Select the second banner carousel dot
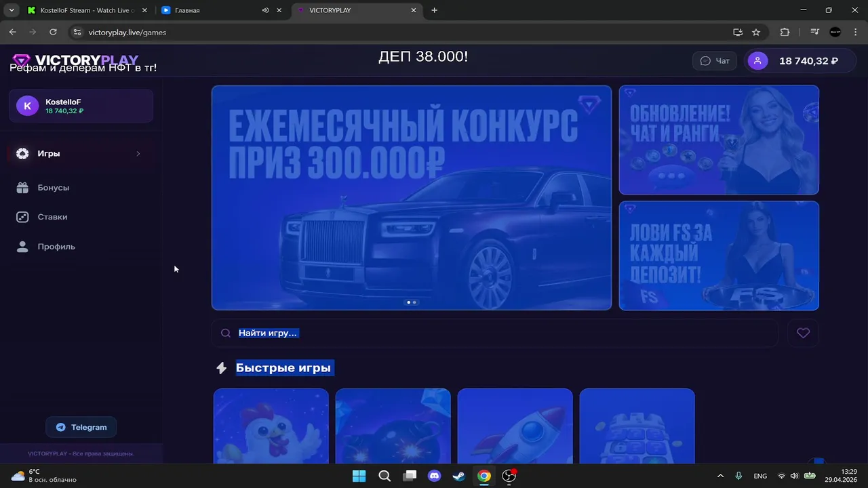This screenshot has width=868, height=488. 414,302
